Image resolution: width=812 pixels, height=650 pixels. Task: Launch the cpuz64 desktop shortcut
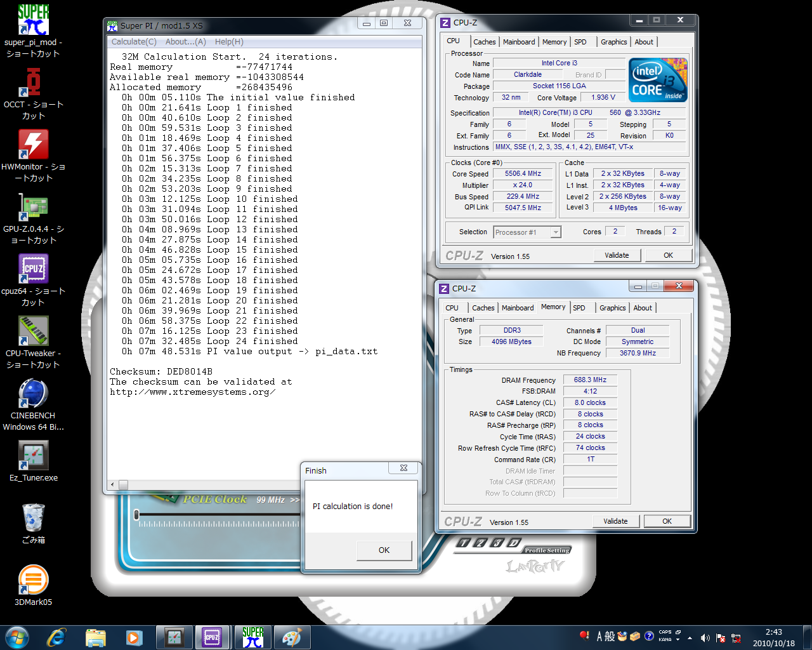(33, 281)
